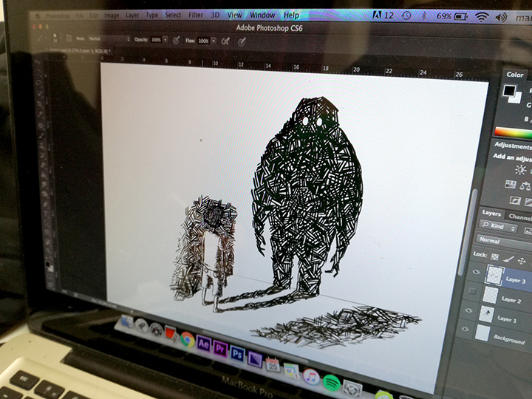Switch to the Channels tab
The height and width of the screenshot is (399, 532).
click(x=519, y=216)
